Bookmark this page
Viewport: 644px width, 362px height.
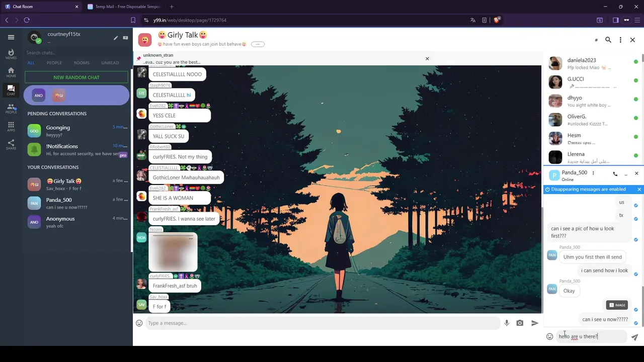click(x=133, y=20)
